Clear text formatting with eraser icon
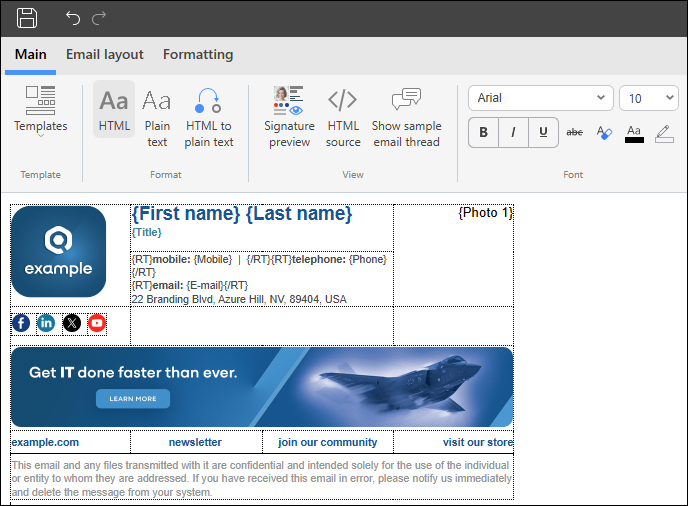The height and width of the screenshot is (506, 688). click(604, 132)
